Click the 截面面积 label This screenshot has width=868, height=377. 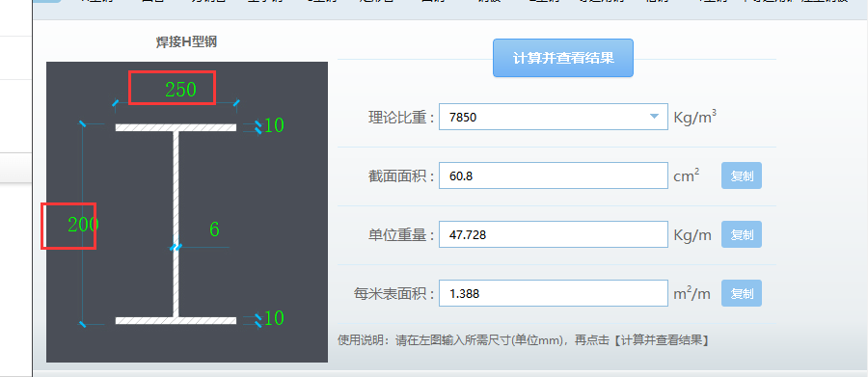pyautogui.click(x=401, y=176)
